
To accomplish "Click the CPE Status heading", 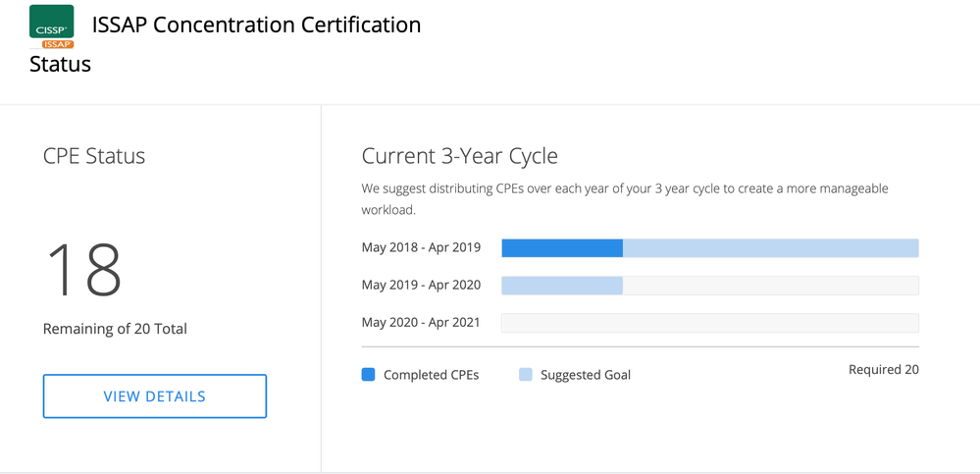I will (x=94, y=156).
